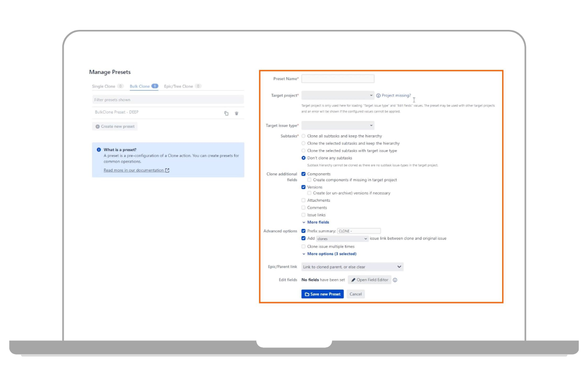The width and height of the screenshot is (588, 387).
Task: Switch to the Single Clone tab
Action: (104, 86)
